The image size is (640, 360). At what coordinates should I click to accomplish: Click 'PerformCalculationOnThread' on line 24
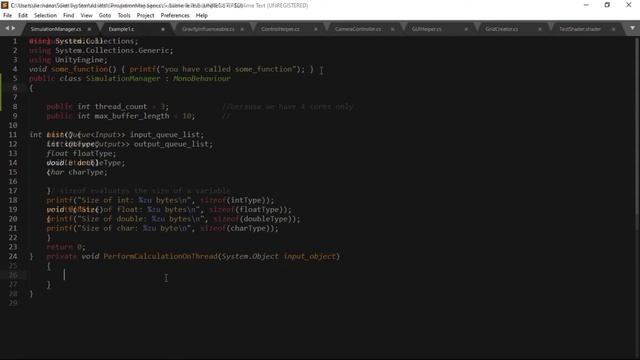(160, 256)
